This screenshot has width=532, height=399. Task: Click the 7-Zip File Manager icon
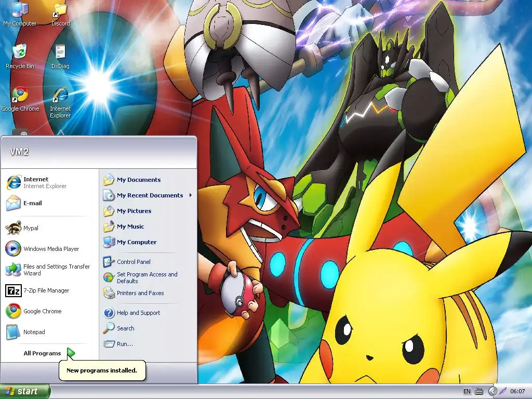click(x=14, y=290)
